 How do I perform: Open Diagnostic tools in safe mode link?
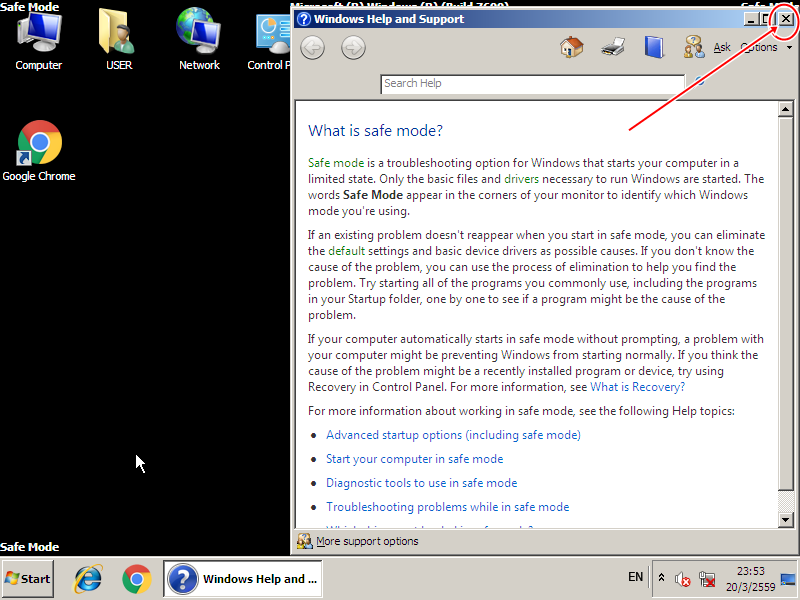[421, 483]
